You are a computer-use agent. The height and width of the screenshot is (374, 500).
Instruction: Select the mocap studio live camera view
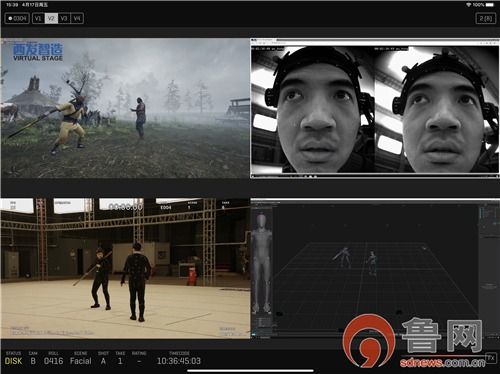[125, 269]
